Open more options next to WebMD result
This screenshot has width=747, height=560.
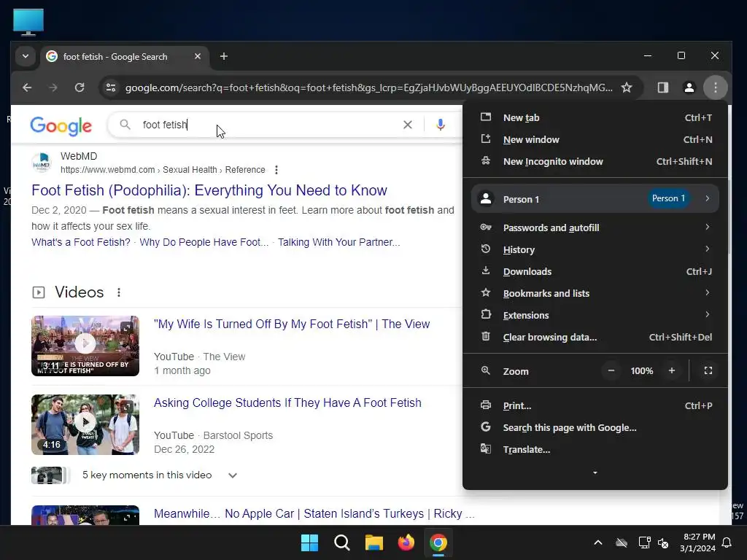[x=276, y=170]
